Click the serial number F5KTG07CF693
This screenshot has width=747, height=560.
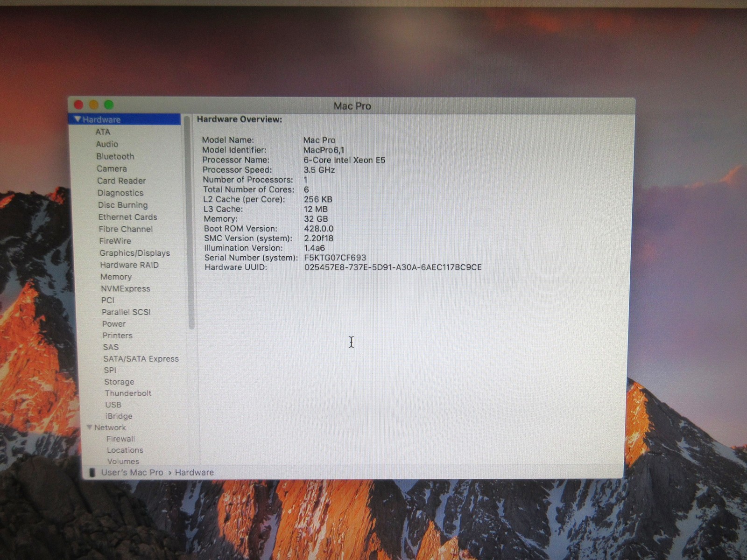click(335, 258)
